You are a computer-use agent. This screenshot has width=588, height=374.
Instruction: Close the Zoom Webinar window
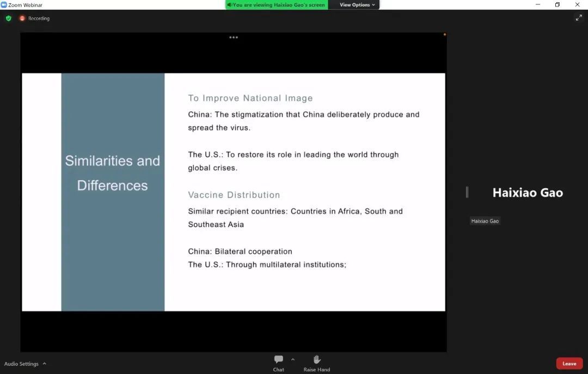pos(577,4)
